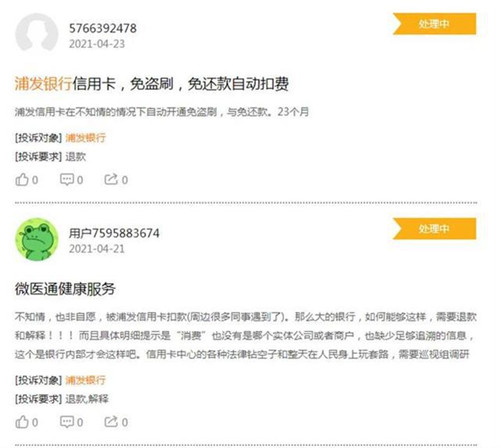Open second complaint body text starting 不知情，也非自愿
The width and height of the screenshot is (500, 448).
[246, 335]
